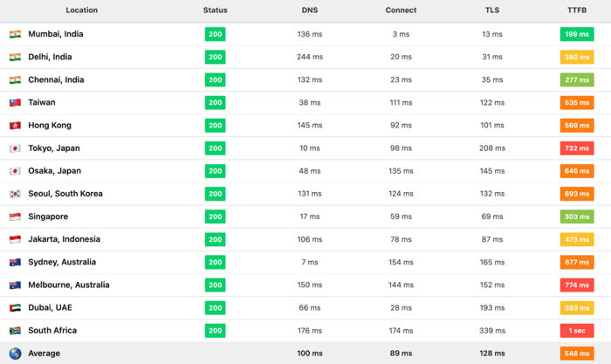
Task: Select the Jakarta, Indonesia location text
Action: (x=64, y=239)
